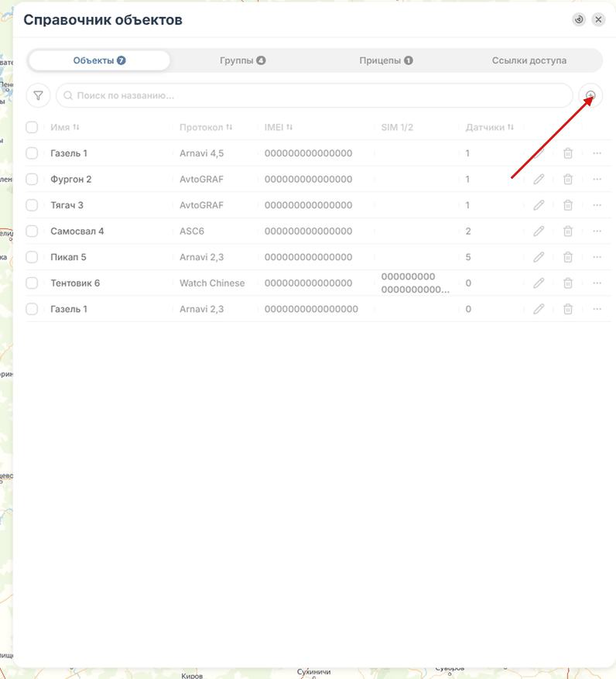Edit the Тентовик 6 object
Screen dimensions: 616x679
pyautogui.click(x=539, y=283)
